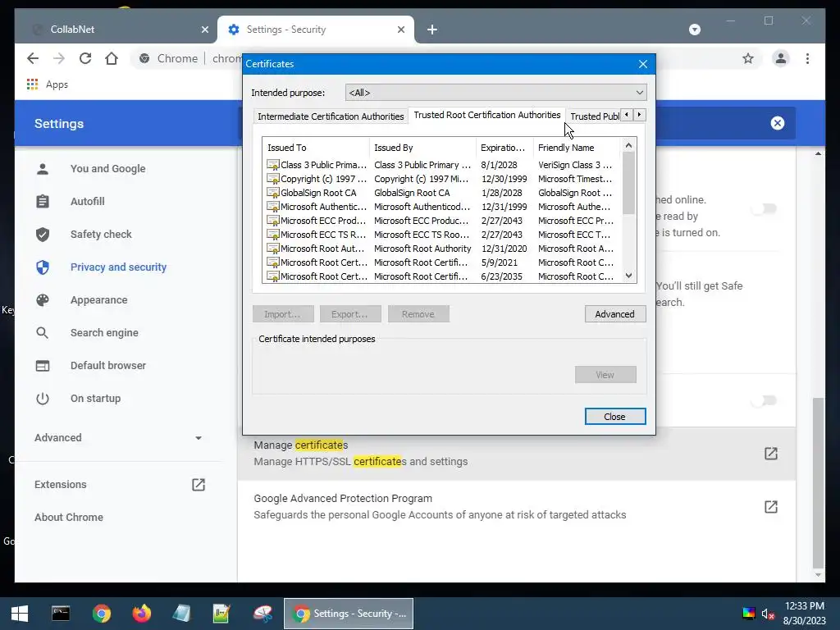The image size is (840, 630).
Task: Switch to Trusted Publishers tab
Action: point(594,116)
